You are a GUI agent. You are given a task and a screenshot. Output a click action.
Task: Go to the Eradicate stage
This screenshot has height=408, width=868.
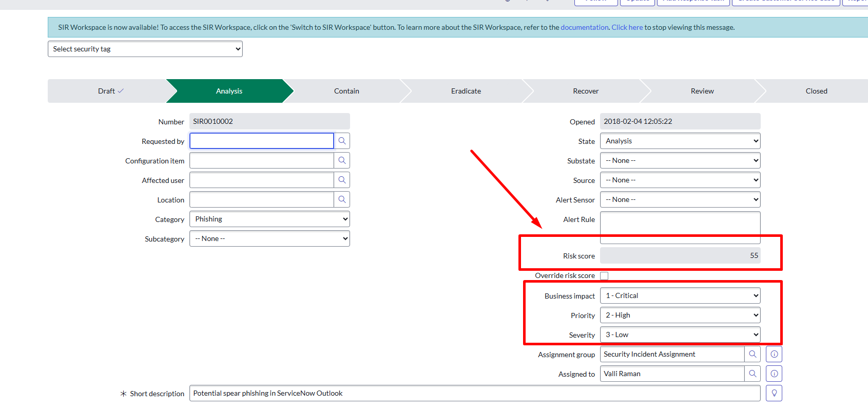[466, 91]
